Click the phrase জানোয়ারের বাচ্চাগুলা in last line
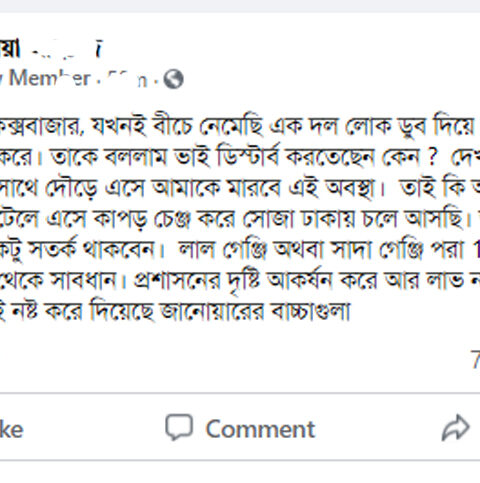This screenshot has width=480, height=483. tap(255, 311)
